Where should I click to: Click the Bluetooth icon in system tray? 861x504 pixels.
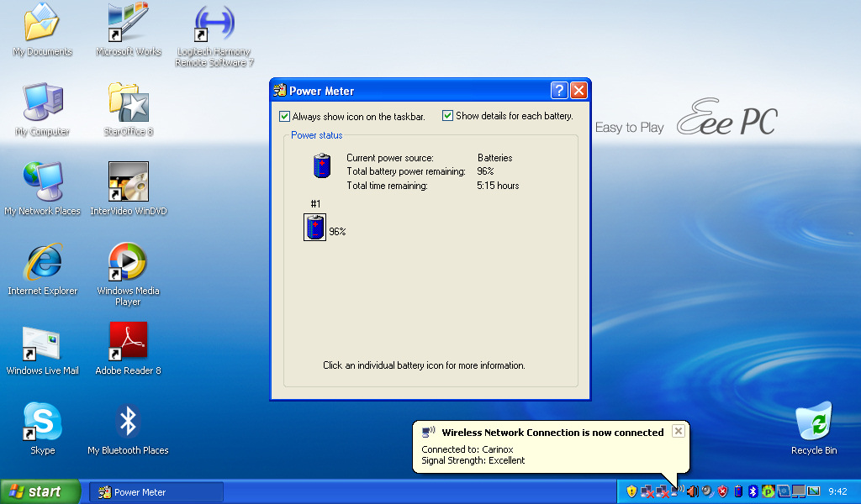[x=753, y=491]
